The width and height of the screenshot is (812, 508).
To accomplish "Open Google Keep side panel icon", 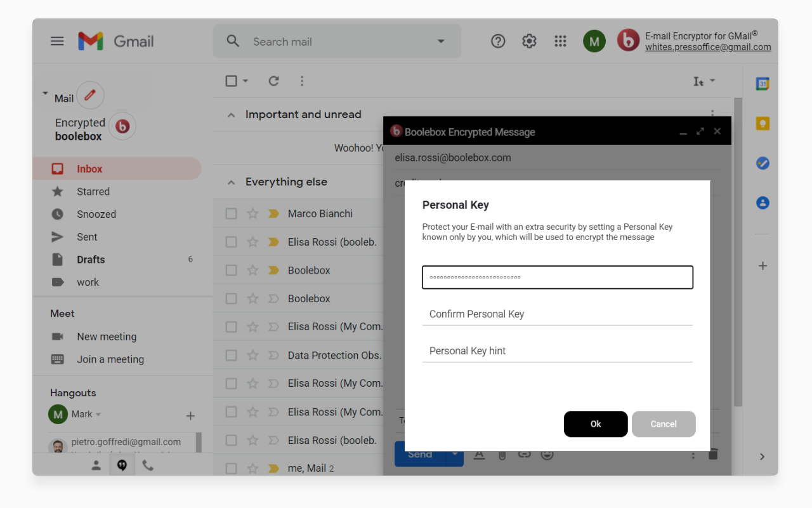I will click(763, 124).
